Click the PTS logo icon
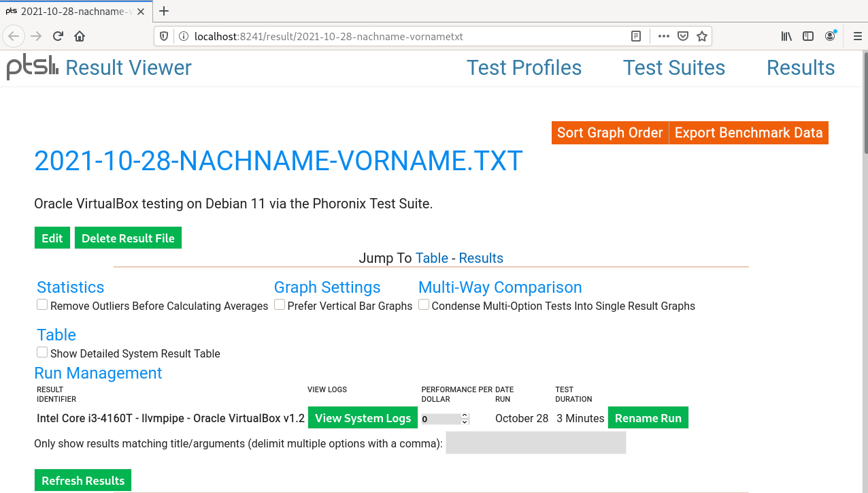868x493 pixels. tap(32, 67)
